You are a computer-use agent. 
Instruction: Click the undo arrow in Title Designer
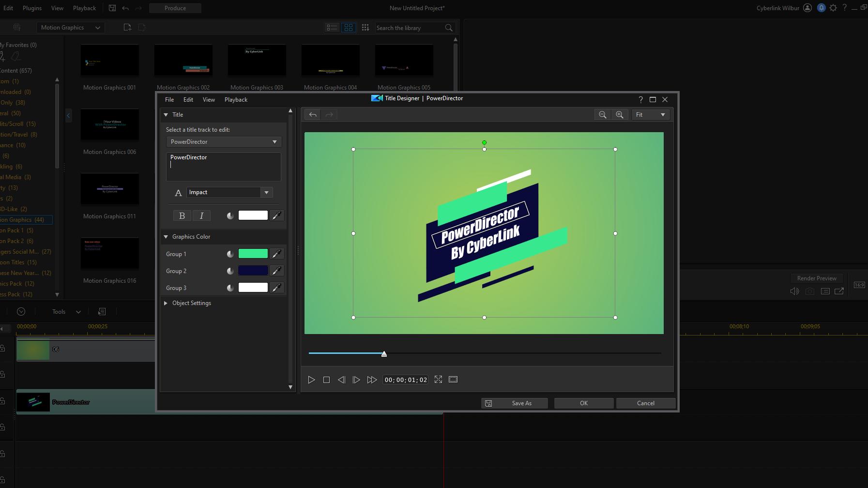(x=313, y=115)
